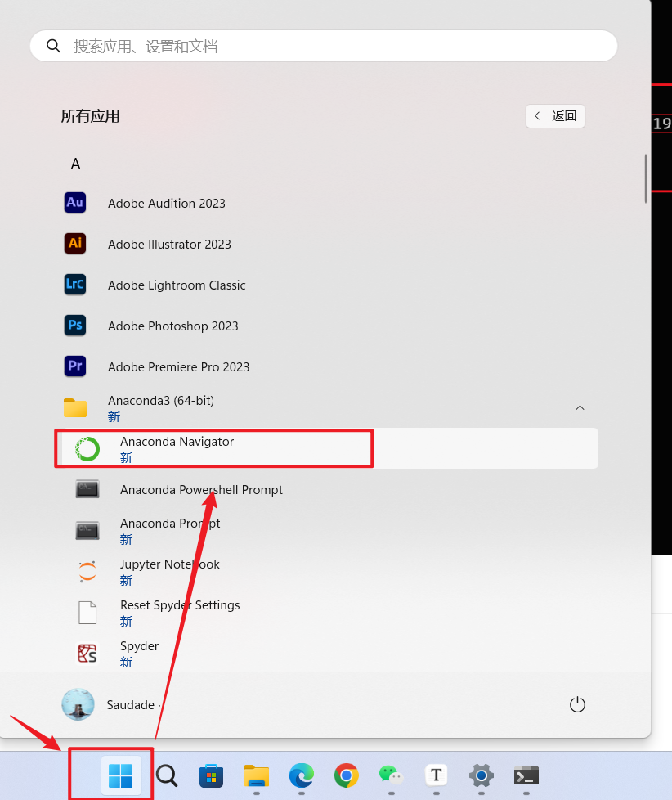Click the search apps input field
The height and width of the screenshot is (800, 672).
324,46
